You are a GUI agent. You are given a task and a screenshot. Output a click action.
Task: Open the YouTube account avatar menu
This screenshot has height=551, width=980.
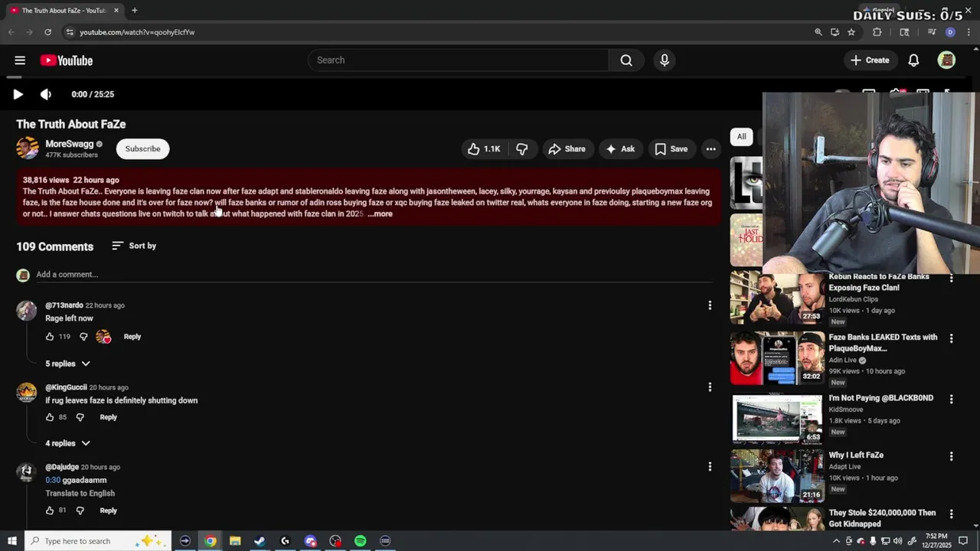pos(946,60)
